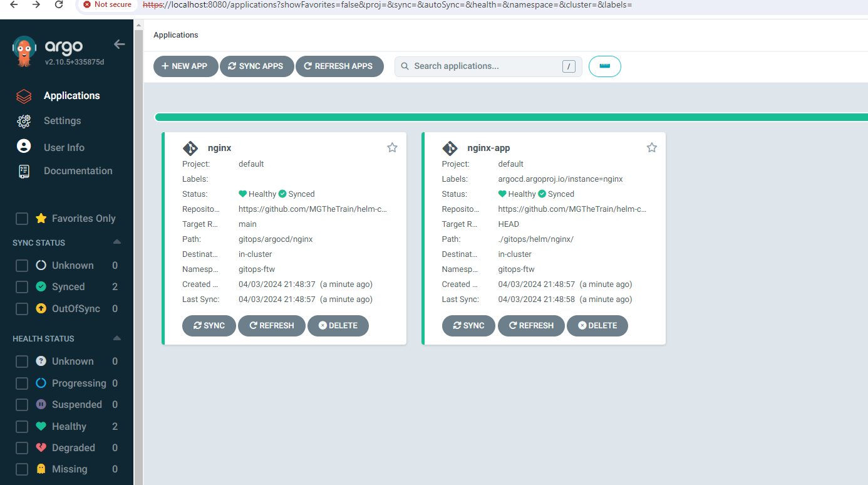Click the Settings gears icon
The width and height of the screenshot is (868, 485).
point(24,122)
